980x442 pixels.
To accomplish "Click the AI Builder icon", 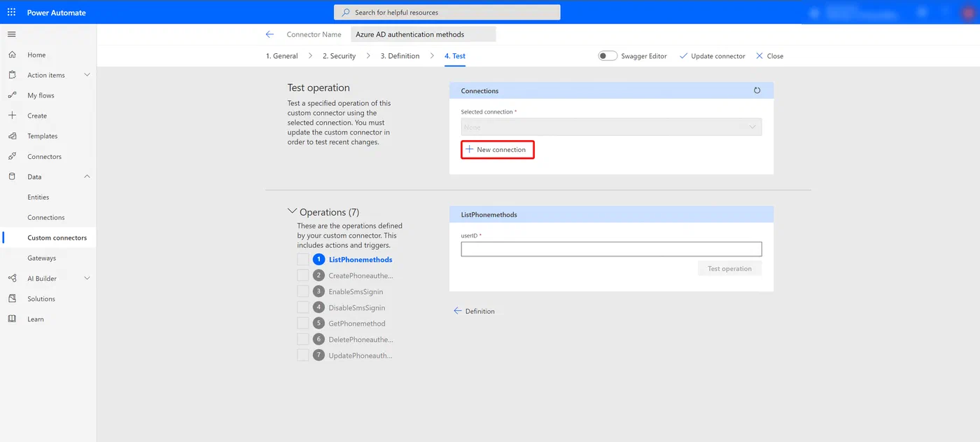I will pyautogui.click(x=12, y=278).
